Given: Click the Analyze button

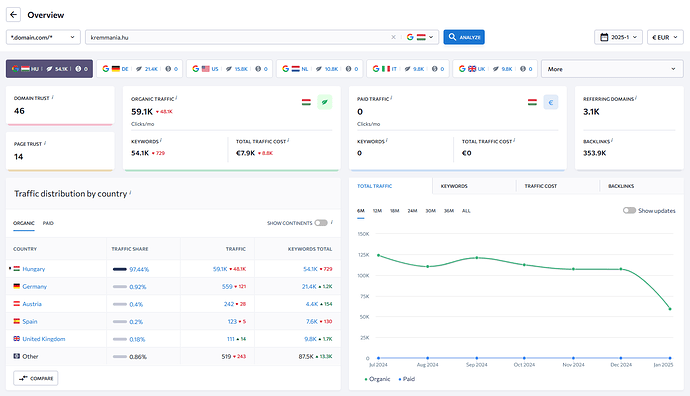Looking at the screenshot, I should pyautogui.click(x=464, y=37).
